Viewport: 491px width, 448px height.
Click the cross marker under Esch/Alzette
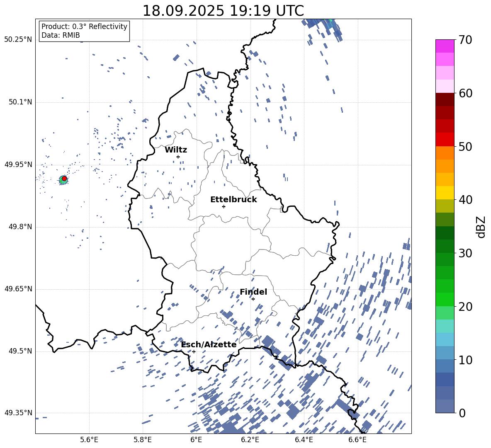point(194,351)
